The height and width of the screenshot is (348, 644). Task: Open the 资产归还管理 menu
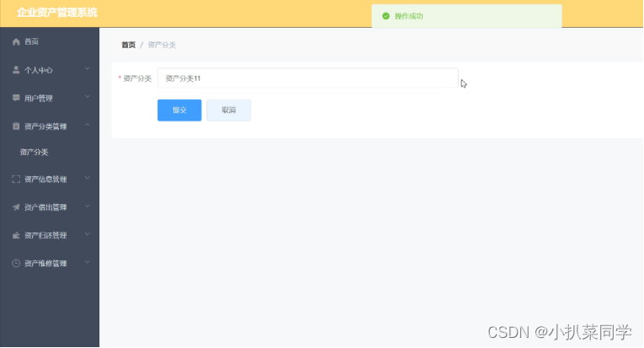(50, 235)
